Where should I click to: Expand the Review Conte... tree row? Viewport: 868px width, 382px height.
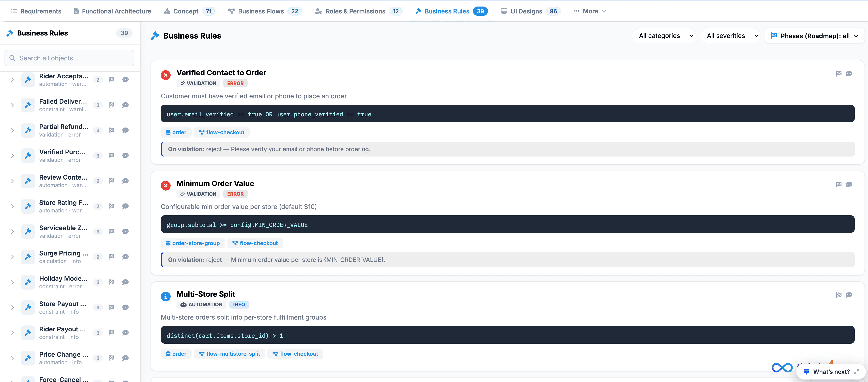point(12,181)
